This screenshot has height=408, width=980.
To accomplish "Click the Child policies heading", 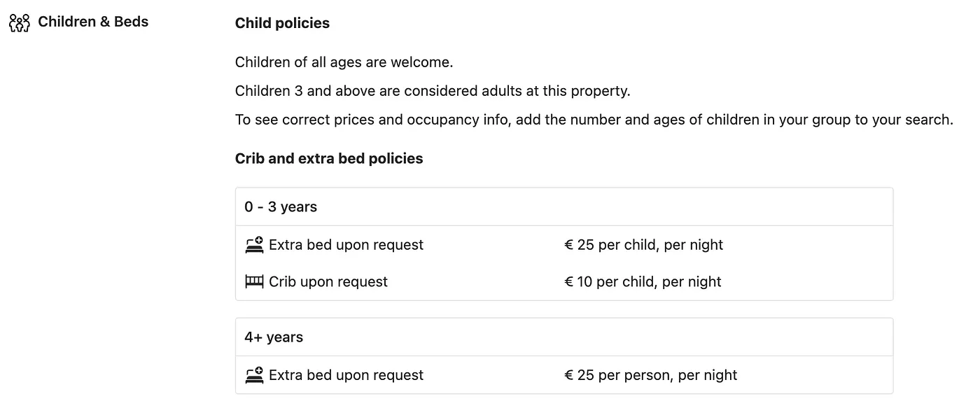I will click(282, 23).
